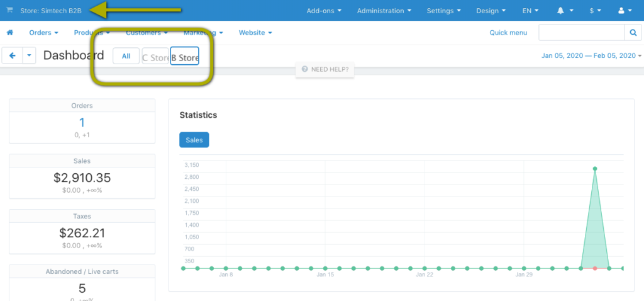Image resolution: width=644 pixels, height=301 pixels.
Task: Open the Orders menu
Action: 43,33
